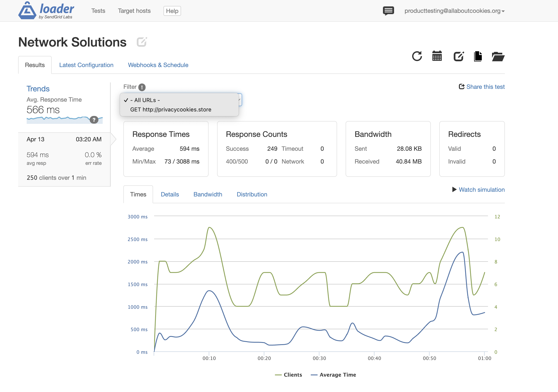The image size is (558, 392).
Task: Click the 40.84 MB received value
Action: (409, 161)
